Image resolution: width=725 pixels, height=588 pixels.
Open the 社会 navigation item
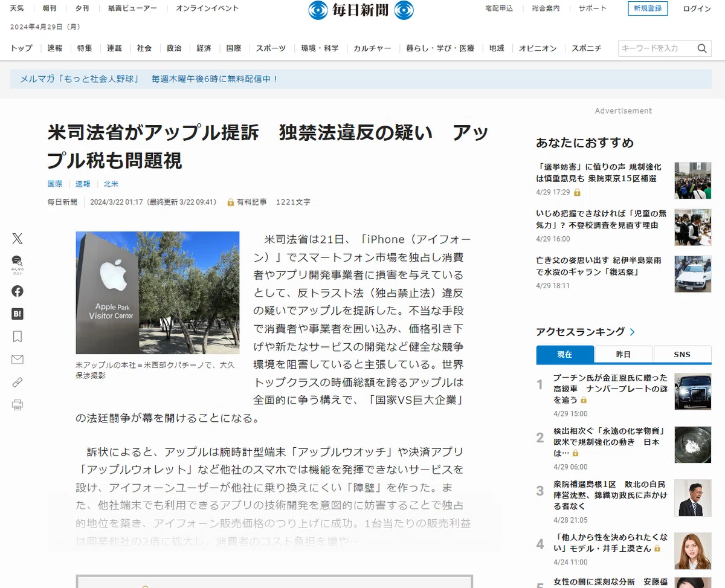click(144, 48)
